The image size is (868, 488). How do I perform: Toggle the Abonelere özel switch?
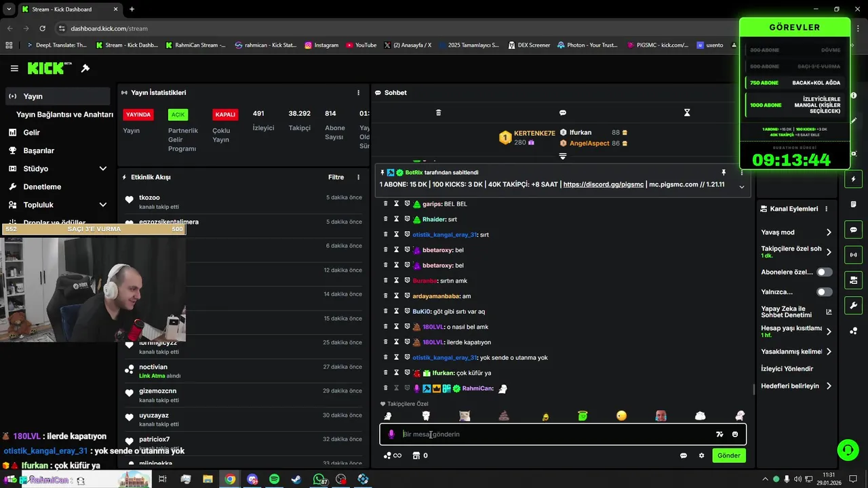(824, 272)
